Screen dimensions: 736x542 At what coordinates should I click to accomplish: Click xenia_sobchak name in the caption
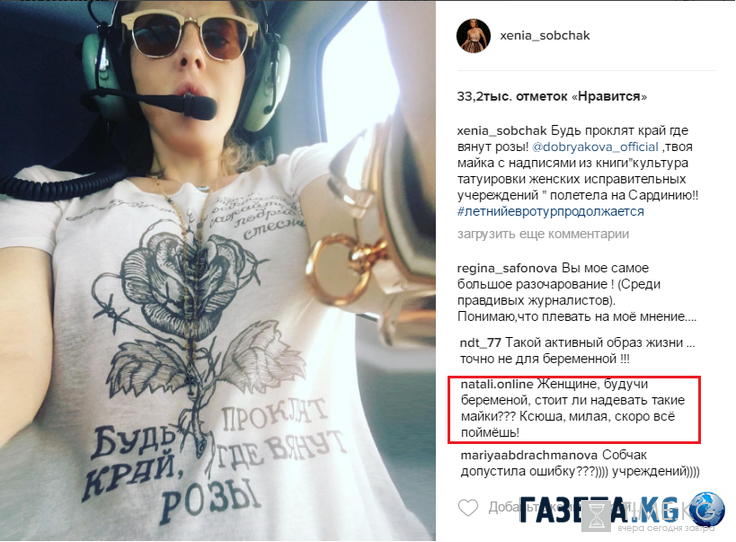502,130
